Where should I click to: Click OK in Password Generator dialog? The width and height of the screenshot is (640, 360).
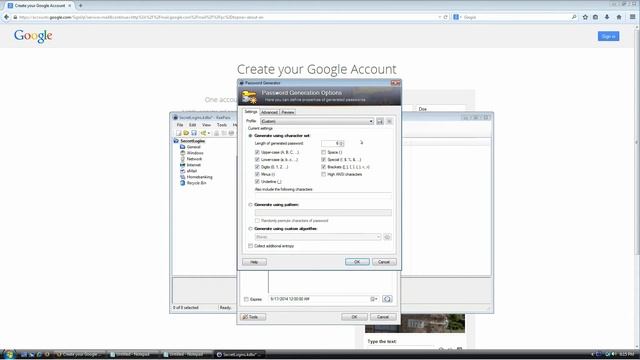(357, 262)
